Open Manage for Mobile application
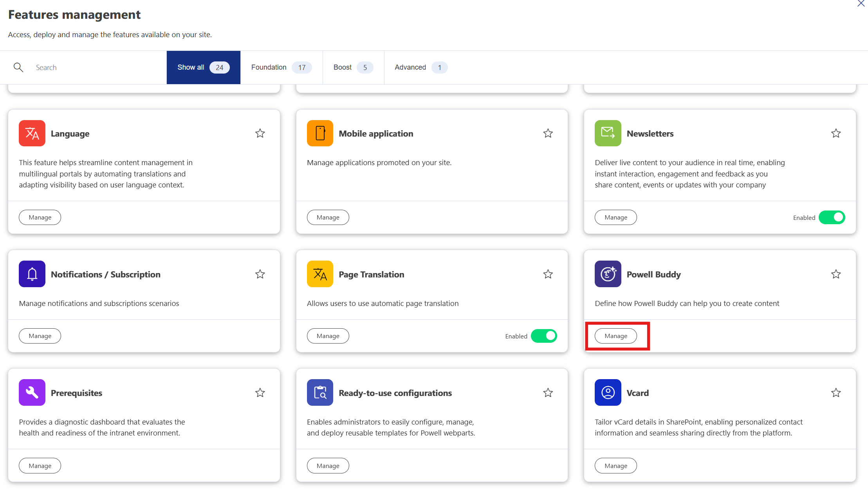Viewport: 868px width, 493px height. pyautogui.click(x=328, y=218)
